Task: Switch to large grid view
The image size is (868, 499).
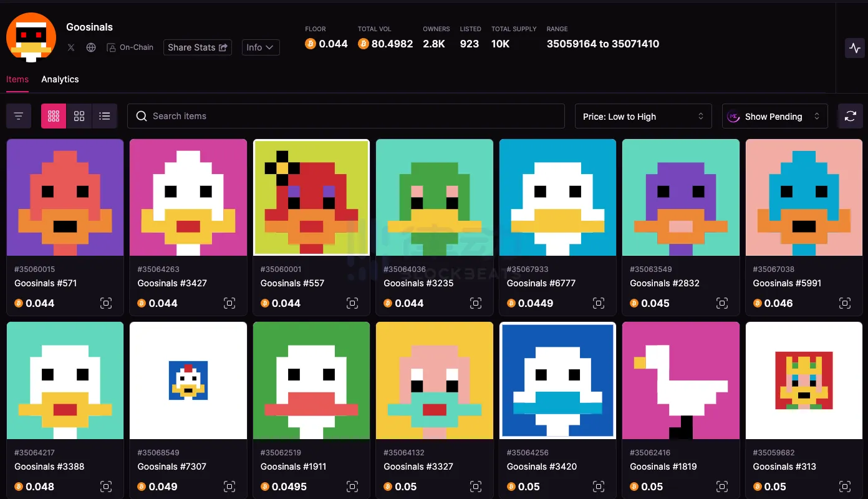Action: [x=79, y=116]
